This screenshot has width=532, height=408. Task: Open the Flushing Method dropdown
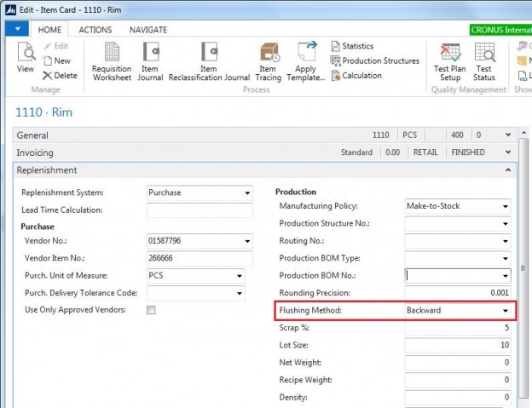point(506,311)
